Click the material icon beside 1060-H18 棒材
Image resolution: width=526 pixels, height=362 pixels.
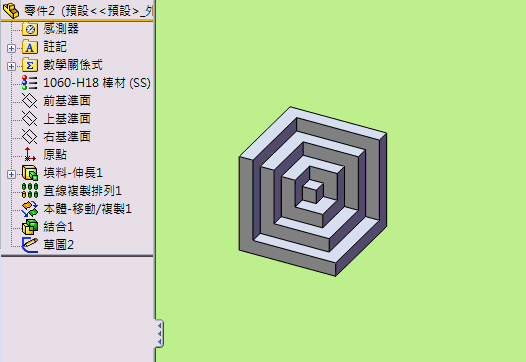click(30, 83)
